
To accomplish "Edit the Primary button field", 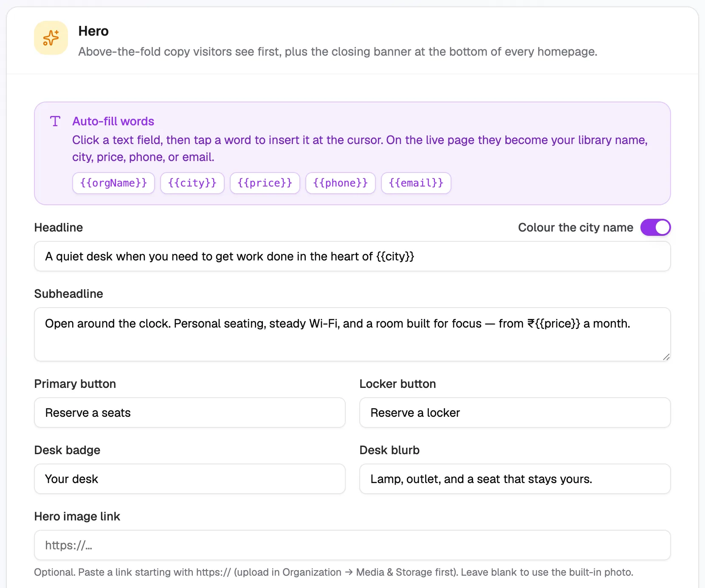I will [190, 413].
